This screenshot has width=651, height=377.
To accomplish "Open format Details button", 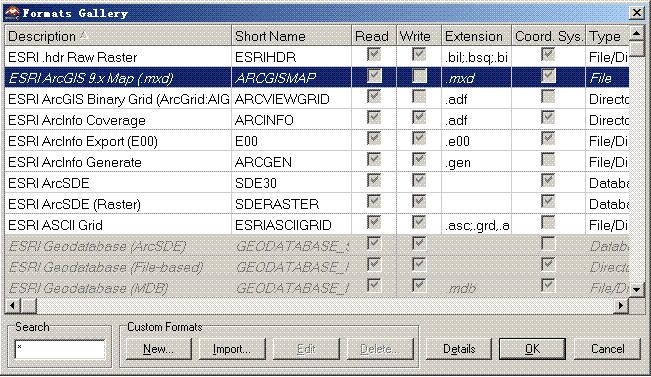I will click(x=459, y=349).
